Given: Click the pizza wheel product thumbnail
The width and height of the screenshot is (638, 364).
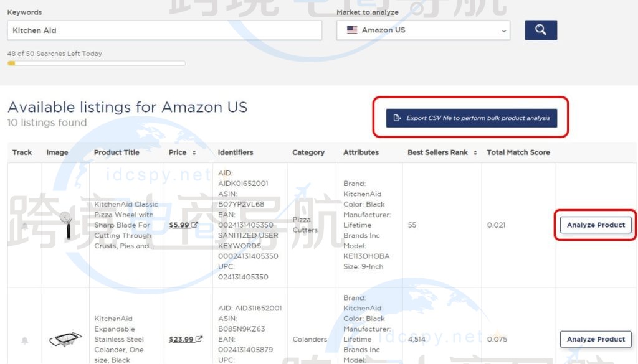Looking at the screenshot, I should click(65, 225).
